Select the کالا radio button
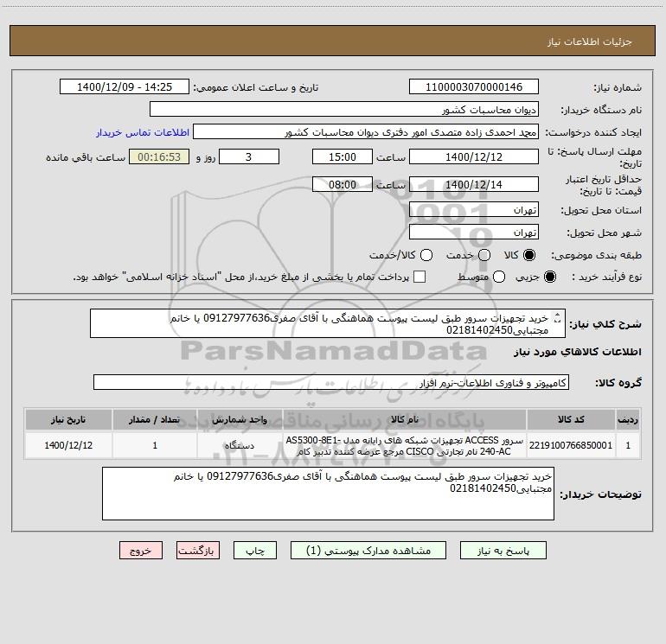The height and width of the screenshot is (644, 666). point(529,255)
